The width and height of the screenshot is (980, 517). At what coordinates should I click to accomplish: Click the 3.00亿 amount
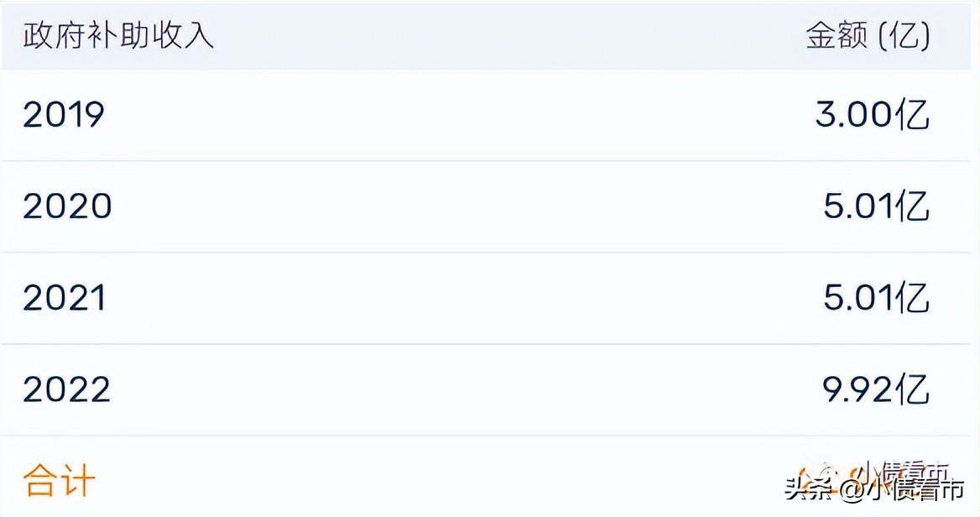point(873,115)
